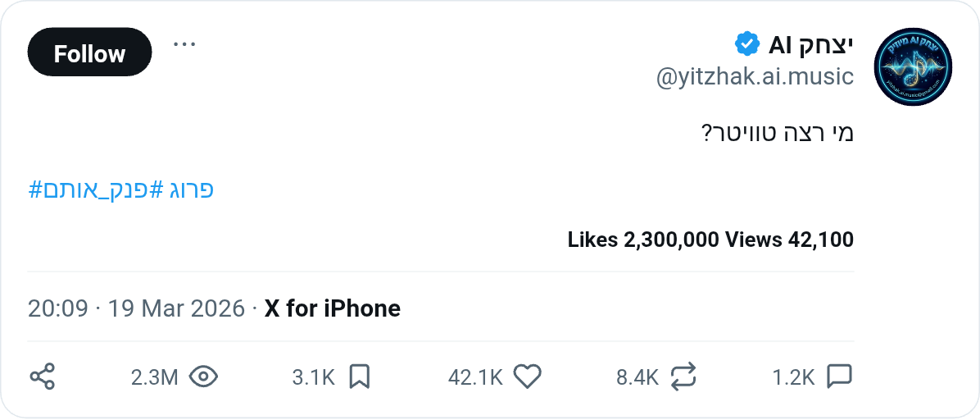Click the blue verified badge

[746, 43]
